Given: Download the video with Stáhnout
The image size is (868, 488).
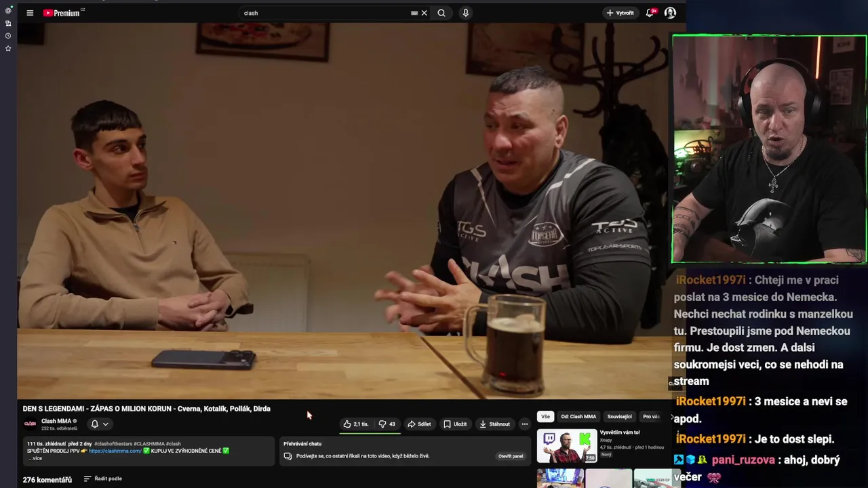Looking at the screenshot, I should point(494,424).
